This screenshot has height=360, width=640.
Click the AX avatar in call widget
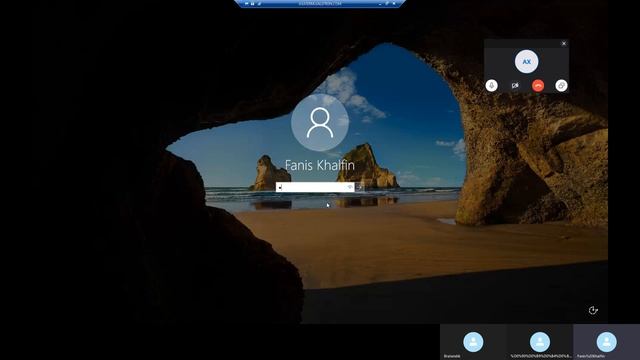(527, 62)
